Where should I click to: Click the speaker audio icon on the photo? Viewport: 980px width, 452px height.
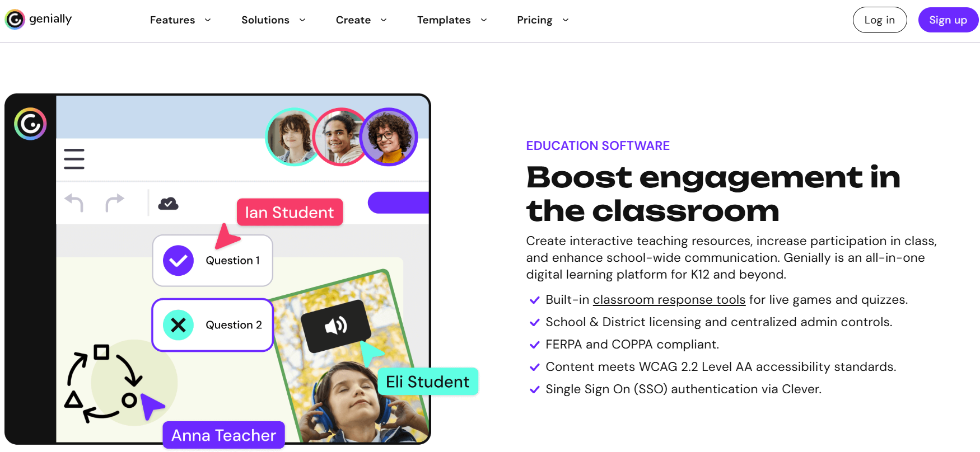coord(336,326)
